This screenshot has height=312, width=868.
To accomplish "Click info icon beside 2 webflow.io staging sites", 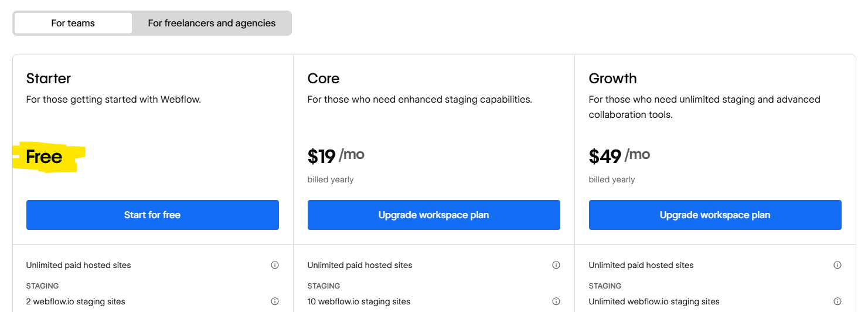I will (274, 301).
